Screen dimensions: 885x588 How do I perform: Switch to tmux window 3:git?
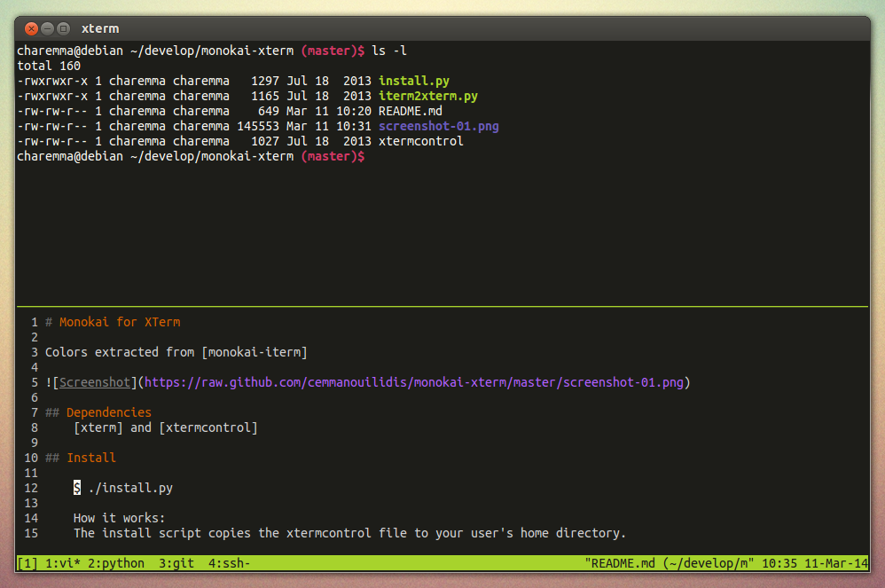click(176, 563)
